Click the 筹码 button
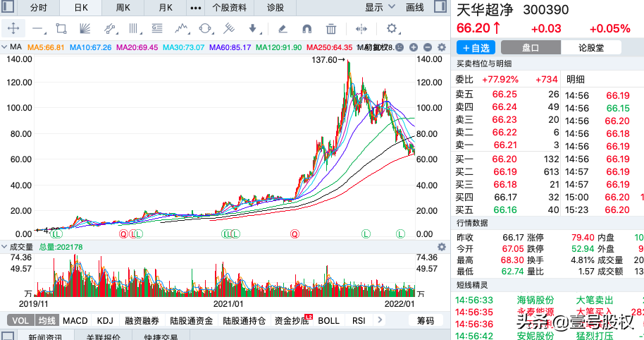 [426, 321]
